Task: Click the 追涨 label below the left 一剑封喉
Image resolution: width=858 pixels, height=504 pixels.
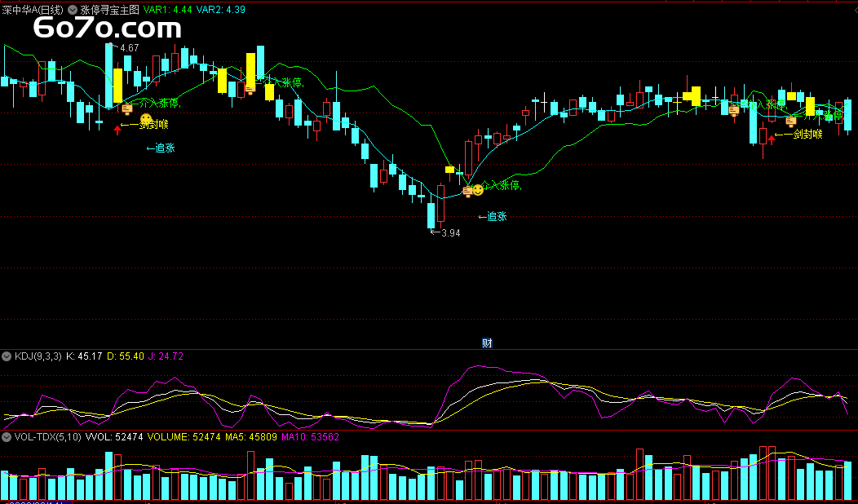Action: click(x=161, y=148)
